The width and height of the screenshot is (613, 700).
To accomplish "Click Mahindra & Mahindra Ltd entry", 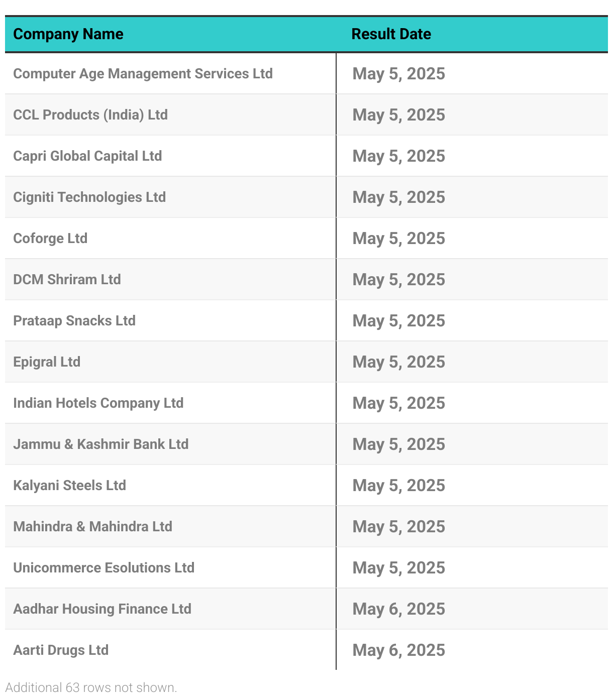I will pyautogui.click(x=93, y=527).
